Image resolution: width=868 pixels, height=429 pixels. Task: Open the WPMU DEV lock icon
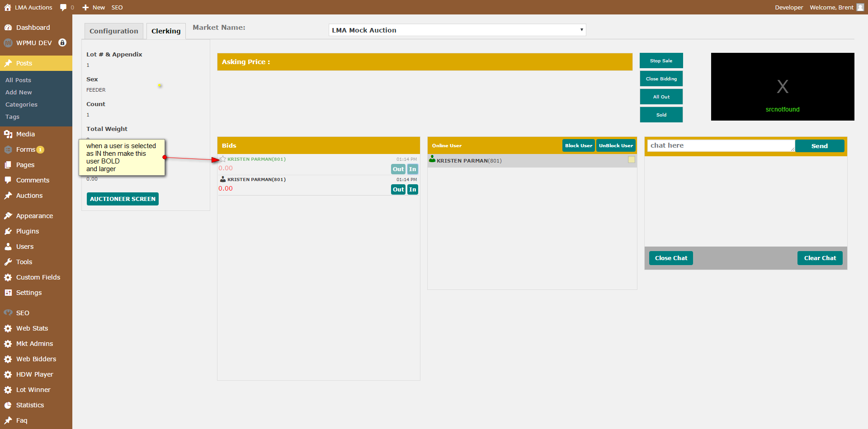[62, 42]
